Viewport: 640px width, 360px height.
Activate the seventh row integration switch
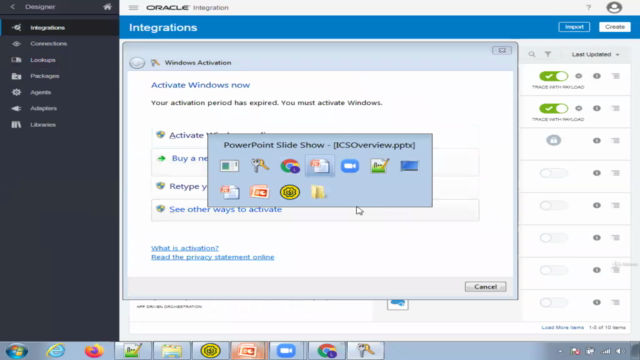tap(553, 270)
